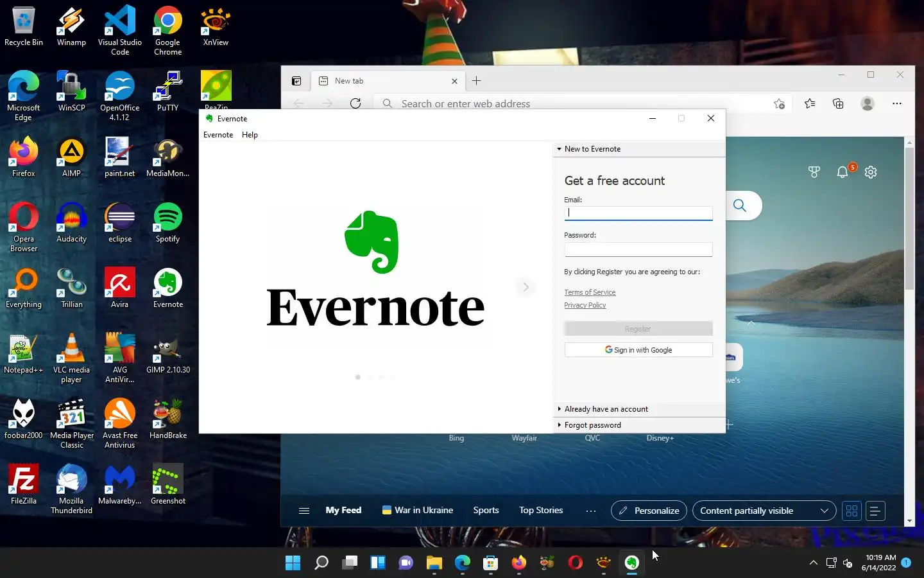Focus the Email input field
The image size is (924, 578).
[x=638, y=213]
